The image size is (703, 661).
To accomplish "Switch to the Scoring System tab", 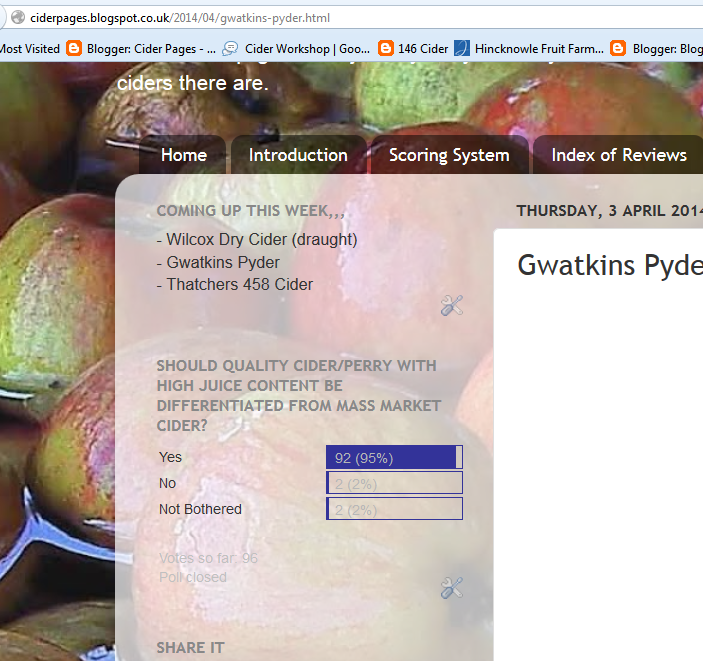I will 449,155.
